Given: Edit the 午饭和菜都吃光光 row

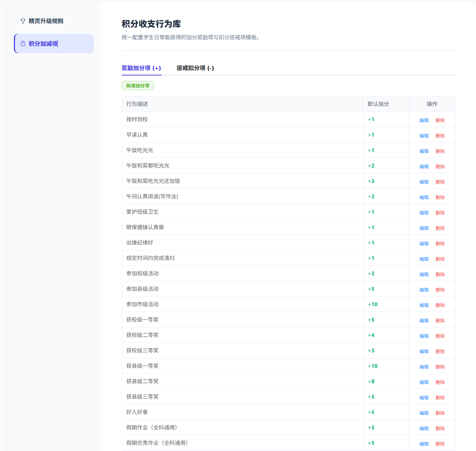Looking at the screenshot, I should click(x=424, y=166).
